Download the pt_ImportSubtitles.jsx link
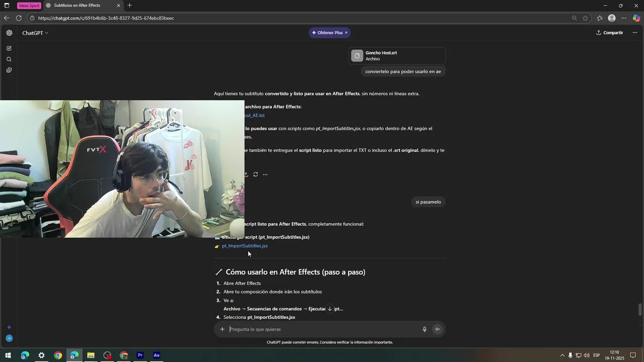 coord(245,246)
